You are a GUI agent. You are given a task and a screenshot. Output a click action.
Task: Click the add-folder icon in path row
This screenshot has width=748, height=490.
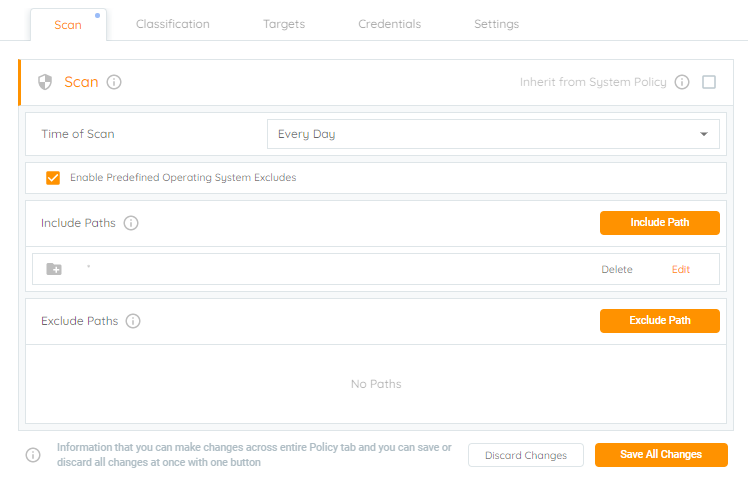[x=54, y=269]
